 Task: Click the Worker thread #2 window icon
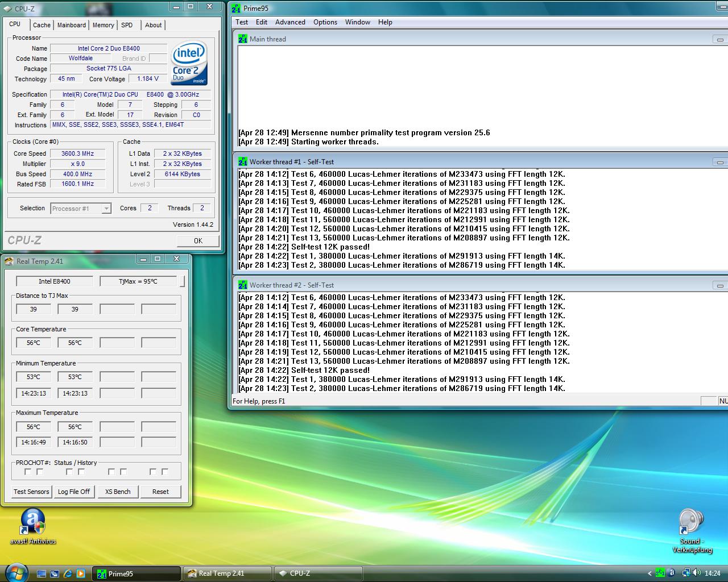coord(243,285)
